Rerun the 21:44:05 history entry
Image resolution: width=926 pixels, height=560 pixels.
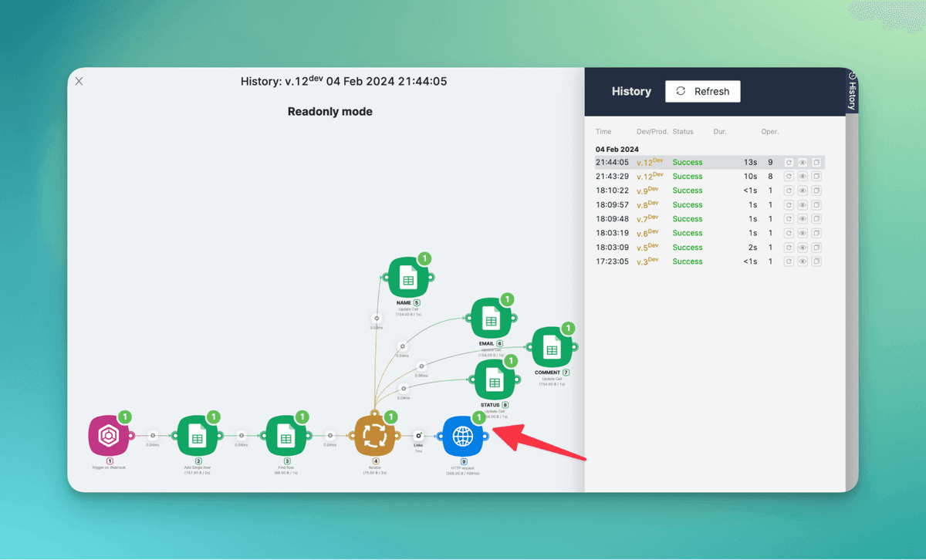click(789, 163)
